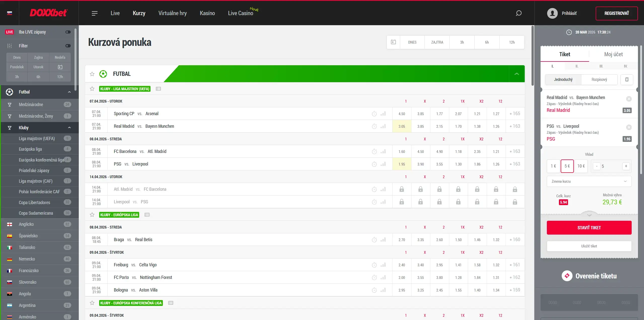Open the Kasíno menu item
This screenshot has height=320, width=644.
tap(207, 13)
